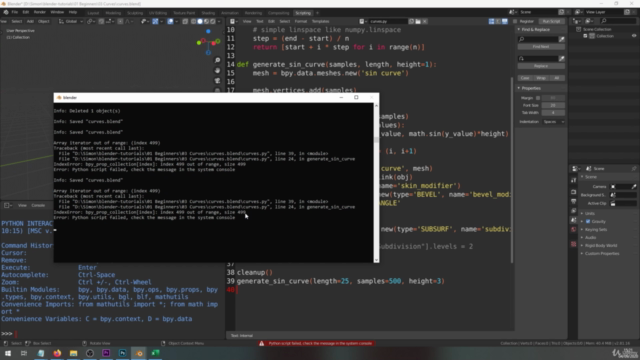Click the Windows Start button
The width and height of the screenshot is (640, 360).
pyautogui.click(x=8, y=353)
